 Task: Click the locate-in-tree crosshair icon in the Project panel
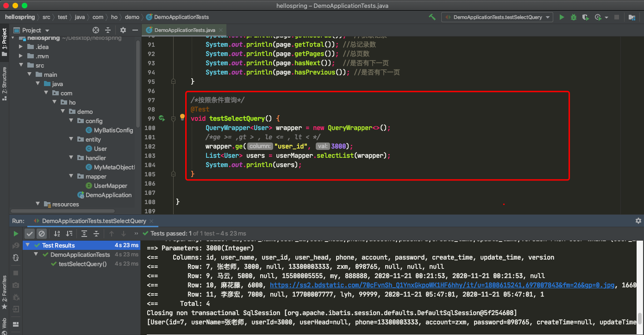click(x=96, y=30)
